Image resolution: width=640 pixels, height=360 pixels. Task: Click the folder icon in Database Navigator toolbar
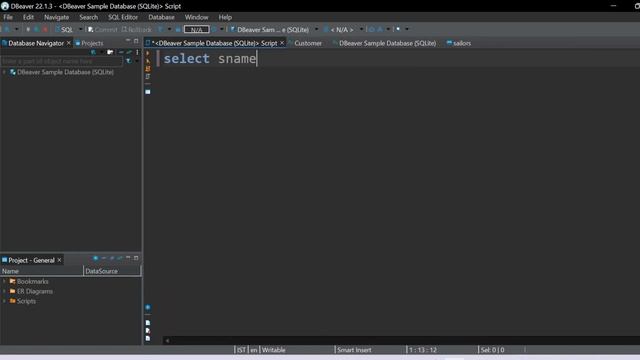(x=110, y=52)
